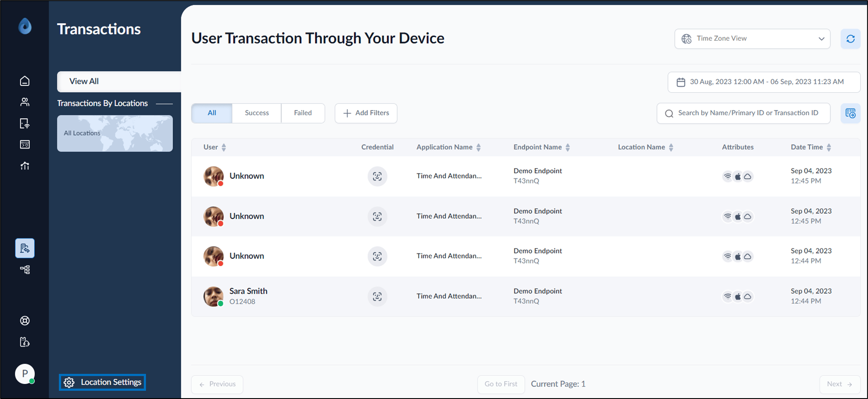
Task: Open the Users icon in sidebar
Action: point(25,102)
